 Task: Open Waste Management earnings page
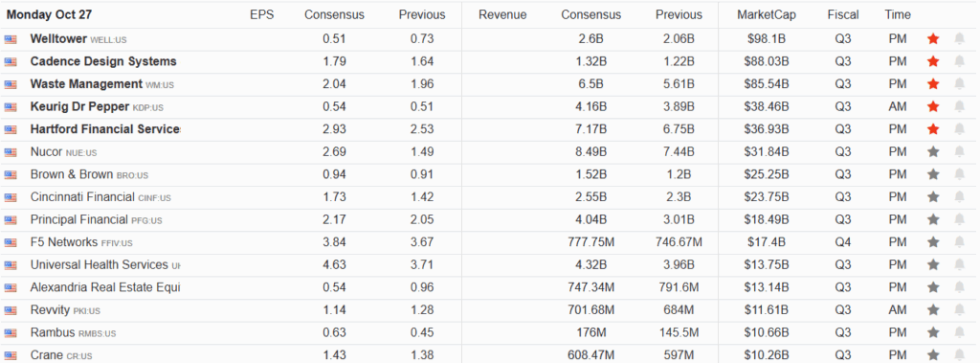[x=86, y=84]
